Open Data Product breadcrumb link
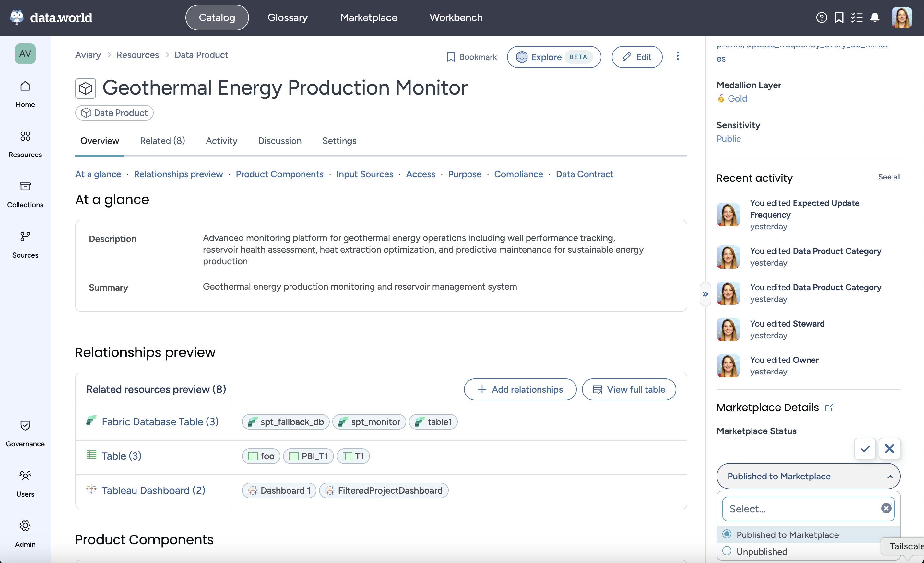The height and width of the screenshot is (563, 924). [201, 55]
